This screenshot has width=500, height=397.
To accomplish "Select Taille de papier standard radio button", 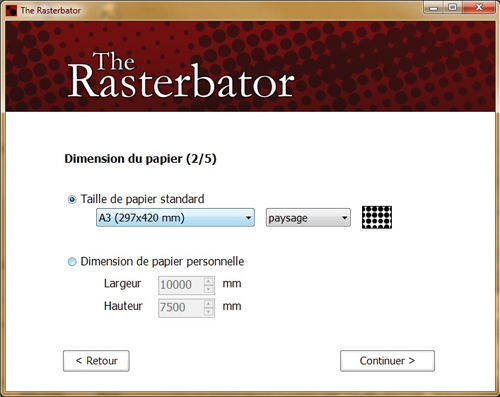I will pyautogui.click(x=72, y=200).
